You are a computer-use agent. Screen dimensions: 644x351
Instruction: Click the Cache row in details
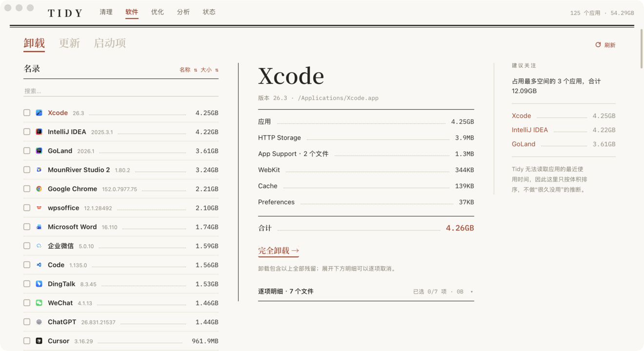(366, 186)
